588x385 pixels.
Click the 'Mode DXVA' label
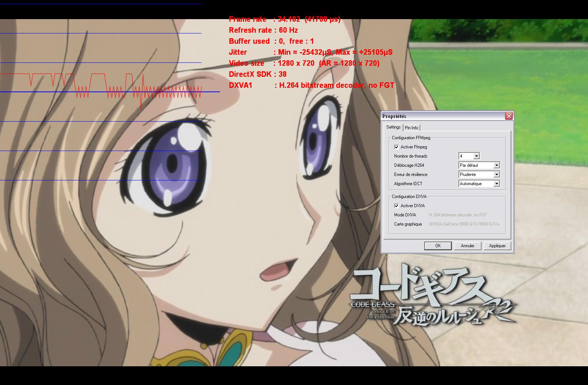[x=405, y=215]
